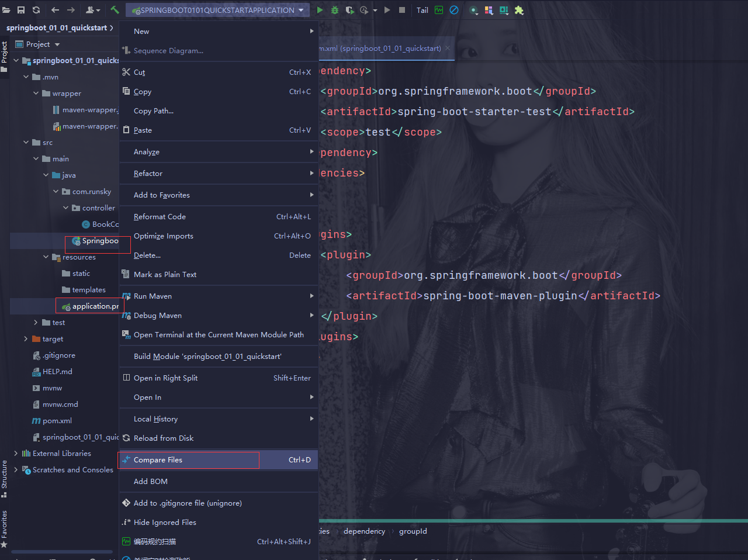The width and height of the screenshot is (748, 560).
Task: Choose Copy Path... from context menu
Action: 219,111
